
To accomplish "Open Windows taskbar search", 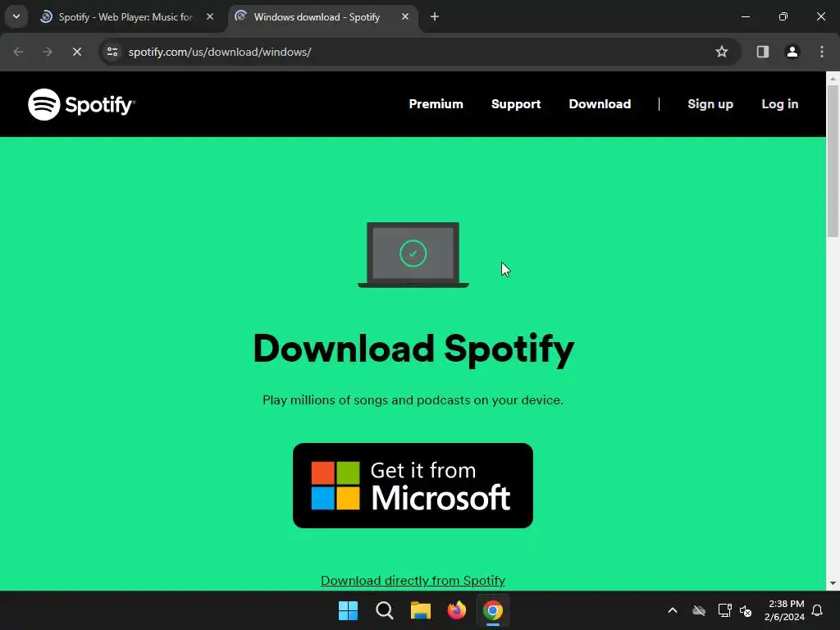I will [385, 610].
